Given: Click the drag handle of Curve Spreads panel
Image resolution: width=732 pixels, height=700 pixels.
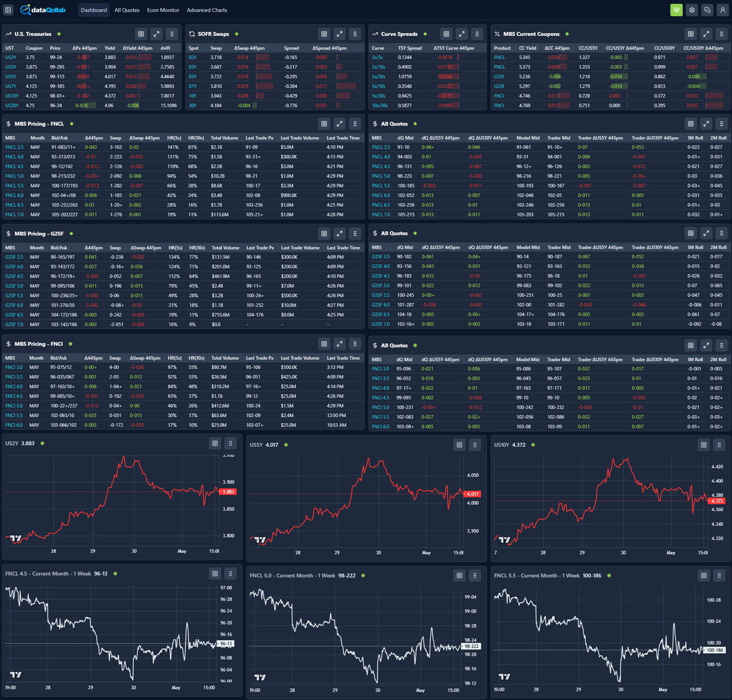Looking at the screenshot, I should tap(478, 34).
